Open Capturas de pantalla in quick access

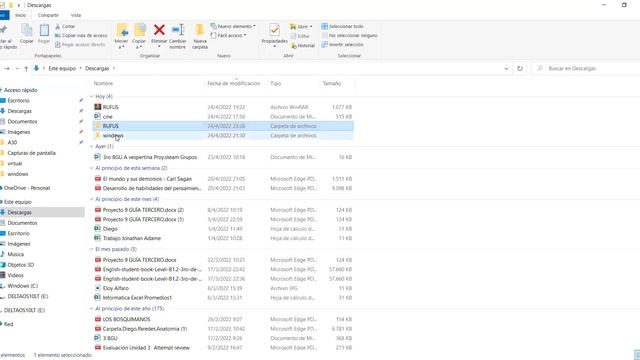tap(31, 153)
